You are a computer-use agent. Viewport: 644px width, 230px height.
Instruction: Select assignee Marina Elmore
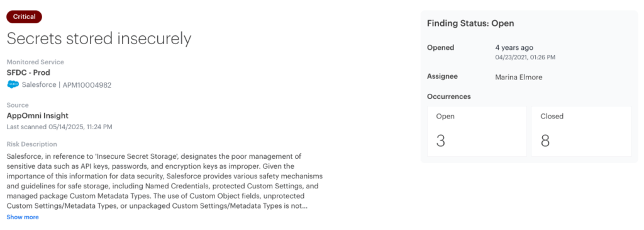click(x=519, y=77)
